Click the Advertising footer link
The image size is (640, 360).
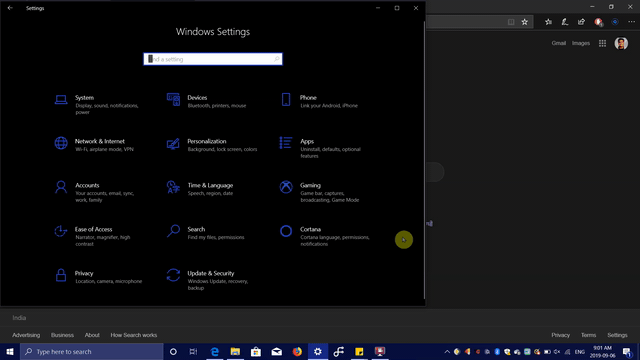(x=26, y=335)
